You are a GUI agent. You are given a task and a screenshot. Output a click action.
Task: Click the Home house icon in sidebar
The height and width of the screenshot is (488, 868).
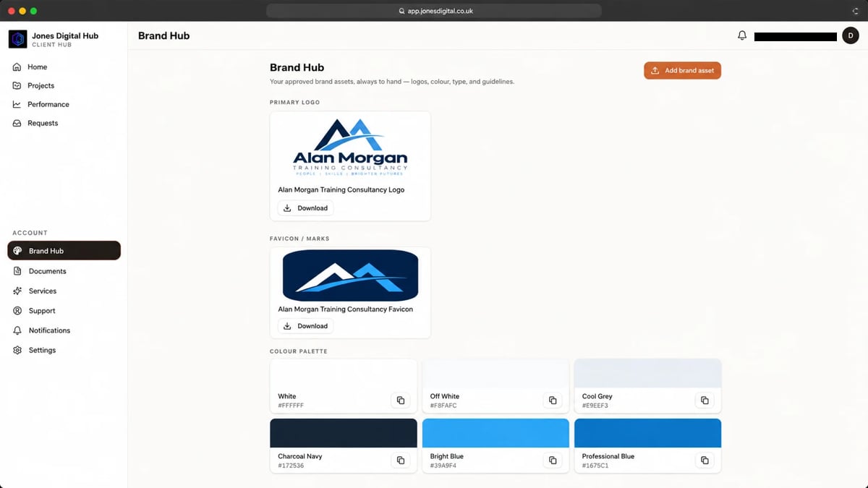[17, 67]
